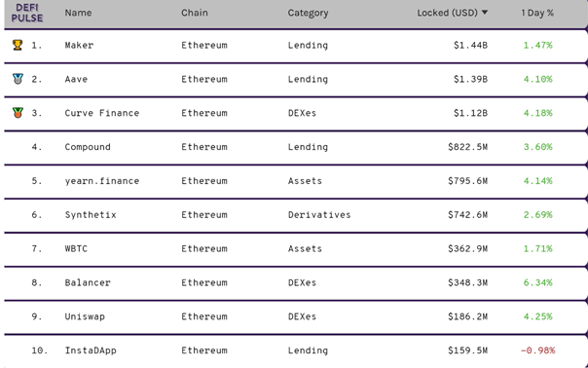Click the gold trophy icon beside Maker
The width and height of the screenshot is (588, 368).
coord(18,45)
